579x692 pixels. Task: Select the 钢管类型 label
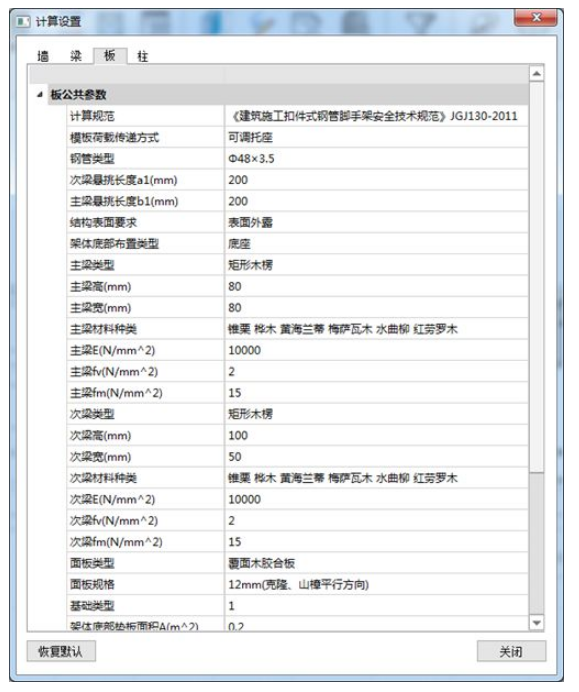[x=92, y=158]
